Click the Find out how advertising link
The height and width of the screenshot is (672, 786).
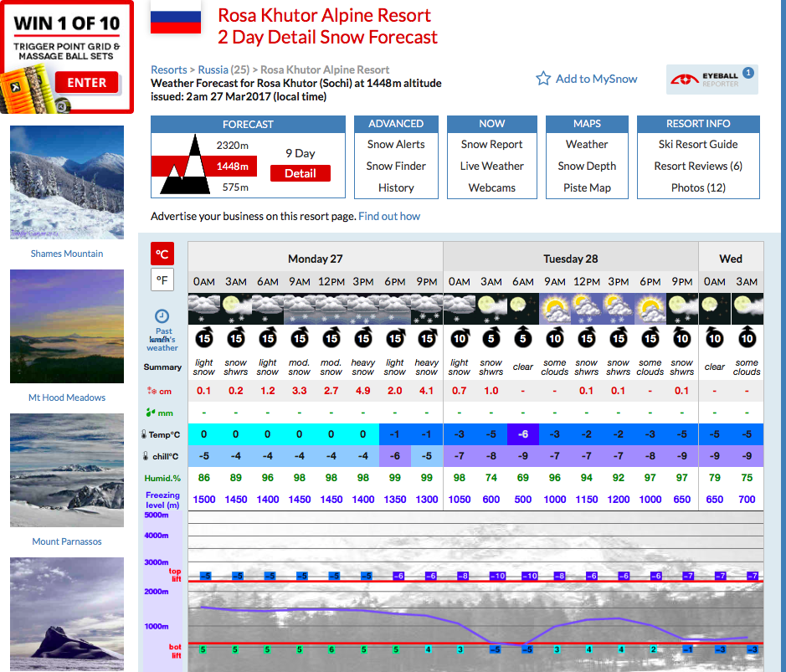click(389, 217)
